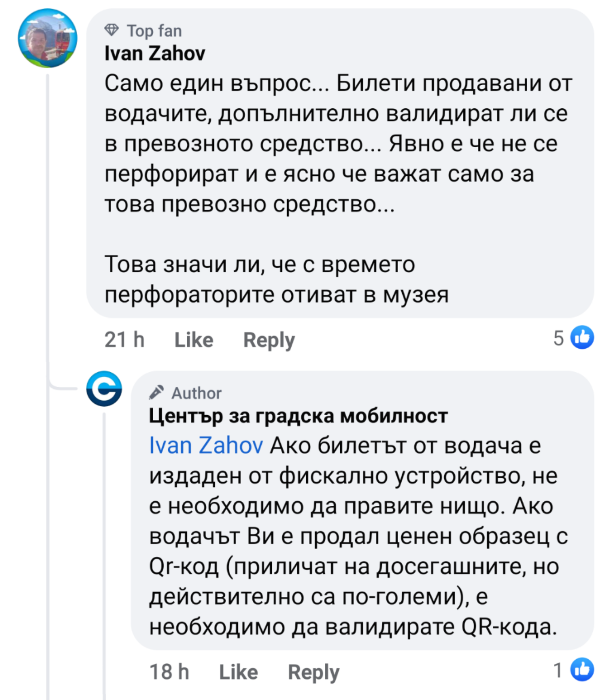Open the Център за градска мобилност page name

tap(298, 416)
